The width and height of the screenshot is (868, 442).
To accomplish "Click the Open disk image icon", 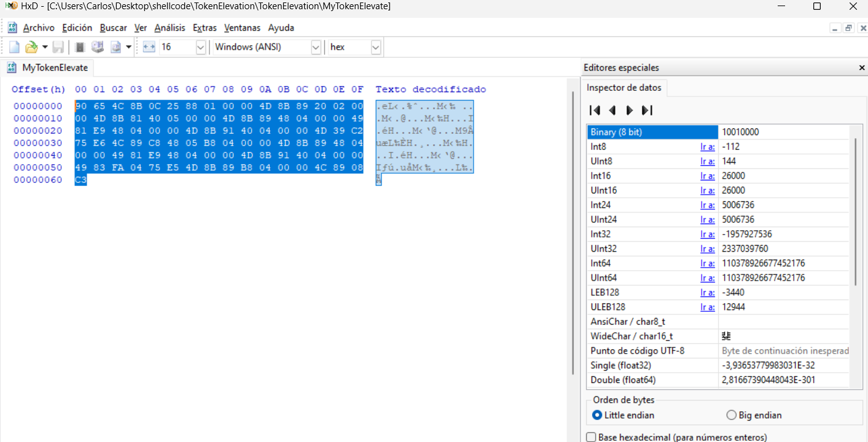I will coord(115,47).
